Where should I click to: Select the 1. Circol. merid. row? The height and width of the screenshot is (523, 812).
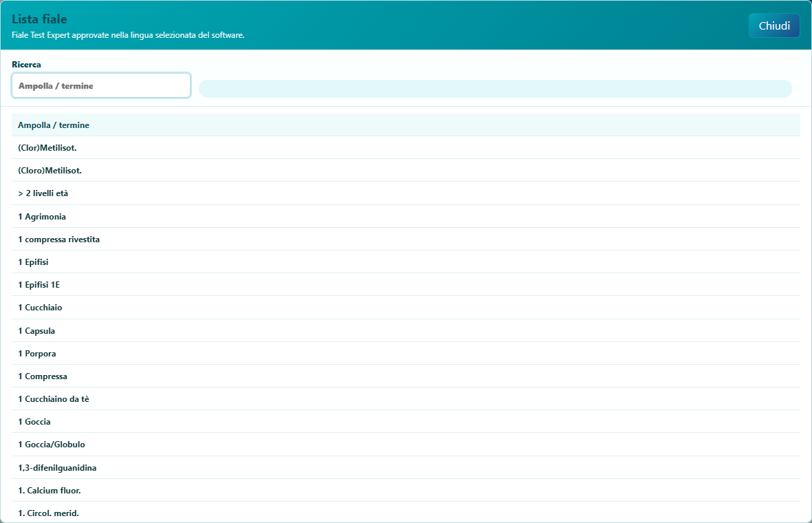pyautogui.click(x=406, y=513)
